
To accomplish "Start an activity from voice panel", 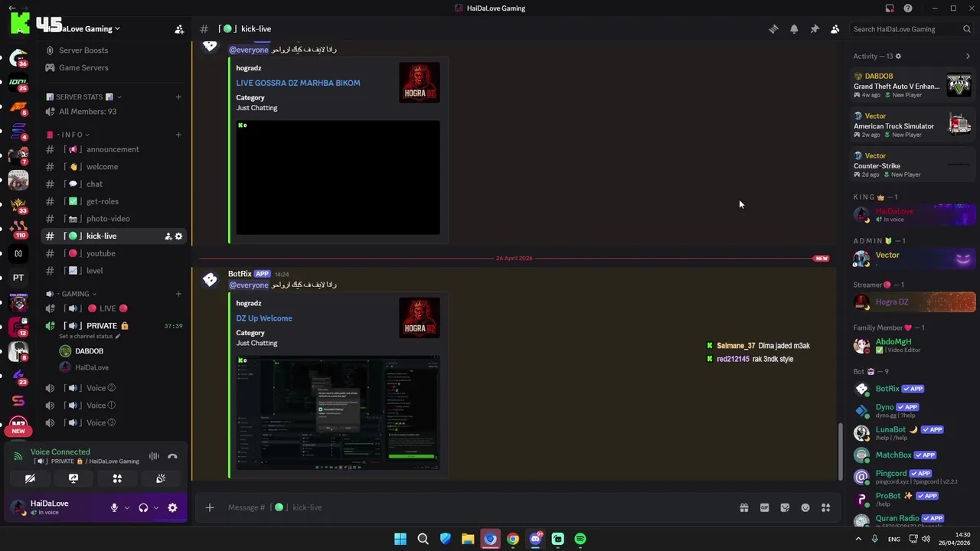I will tap(117, 479).
